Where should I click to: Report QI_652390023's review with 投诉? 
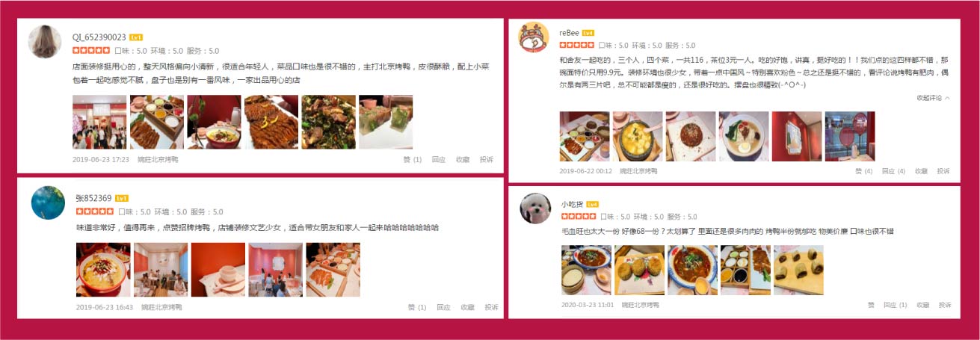point(487,159)
